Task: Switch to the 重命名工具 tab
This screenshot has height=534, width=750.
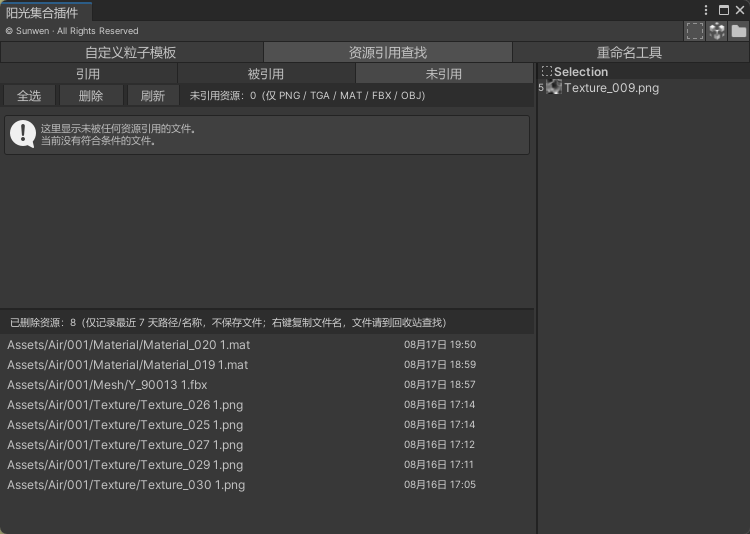Action: pyautogui.click(x=630, y=52)
